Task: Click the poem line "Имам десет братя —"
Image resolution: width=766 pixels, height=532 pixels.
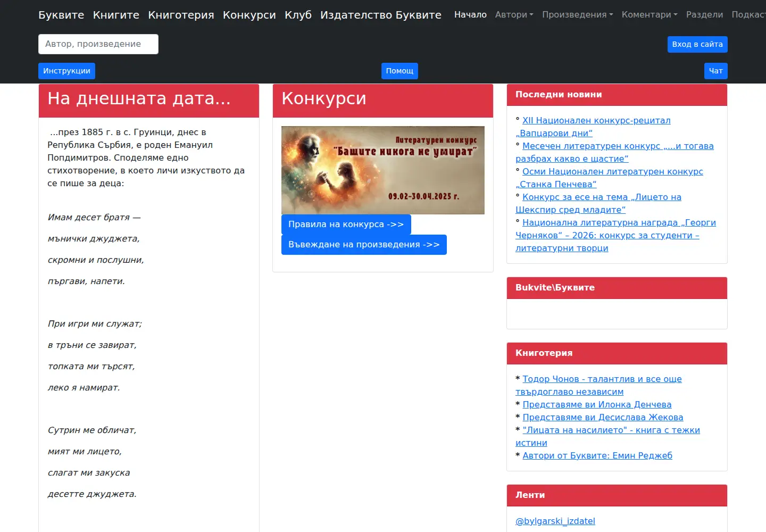Action: (94, 218)
